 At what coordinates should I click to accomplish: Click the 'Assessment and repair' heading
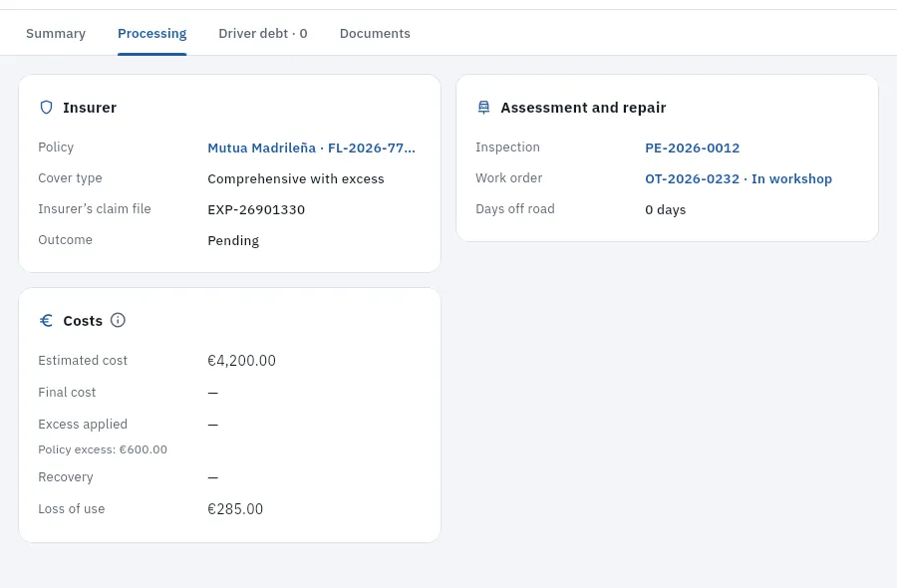tap(583, 108)
